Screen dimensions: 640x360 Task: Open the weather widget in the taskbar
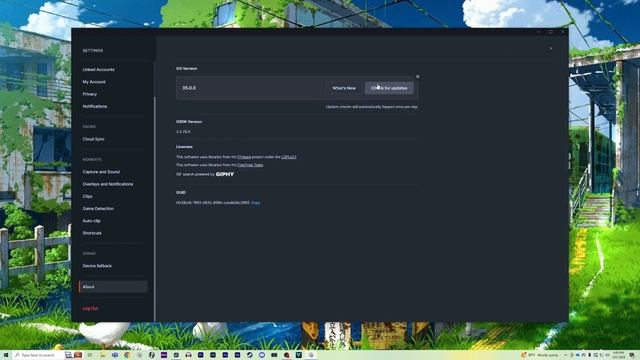[540, 355]
